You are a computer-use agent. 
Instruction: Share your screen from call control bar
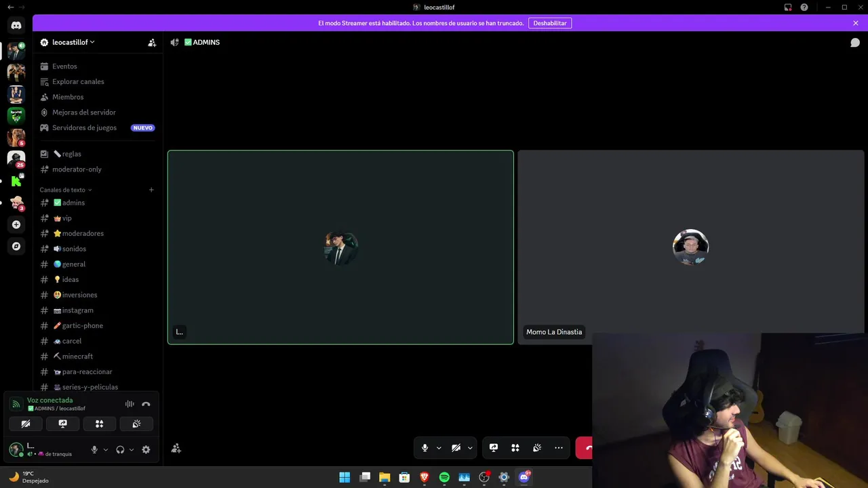(x=494, y=448)
